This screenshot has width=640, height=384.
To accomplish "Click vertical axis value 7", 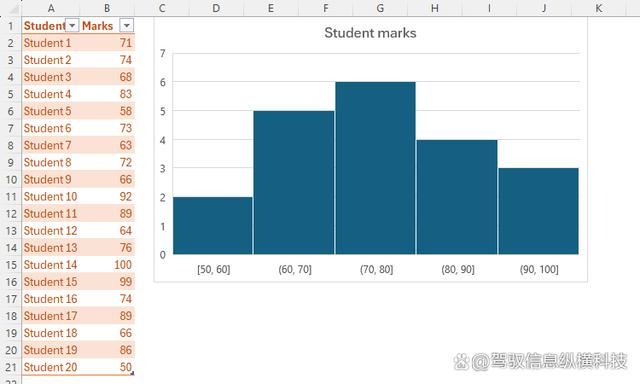I will tap(163, 53).
